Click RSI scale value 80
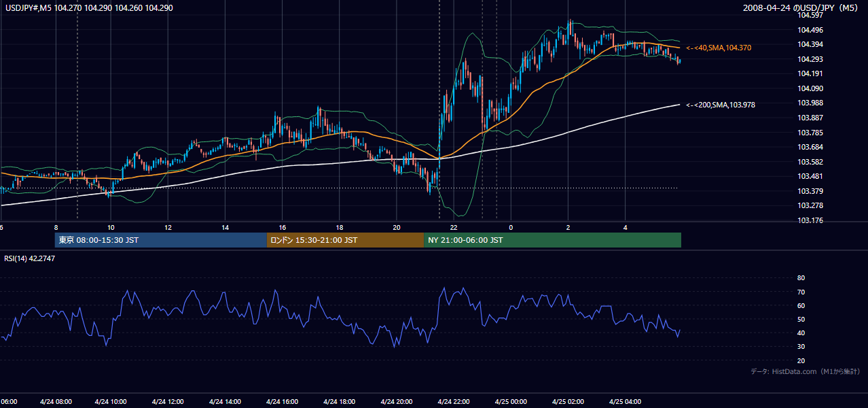 click(801, 278)
